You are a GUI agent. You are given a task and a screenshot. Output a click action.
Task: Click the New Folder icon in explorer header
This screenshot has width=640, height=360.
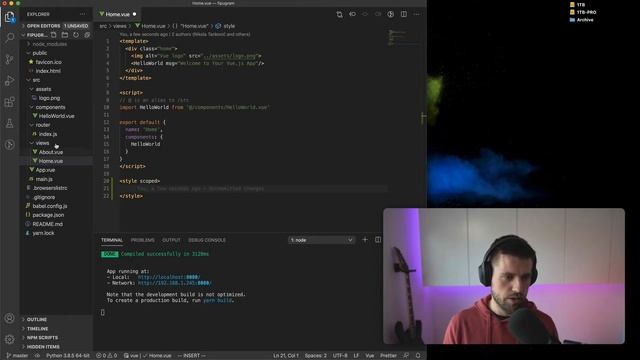[x=64, y=35]
